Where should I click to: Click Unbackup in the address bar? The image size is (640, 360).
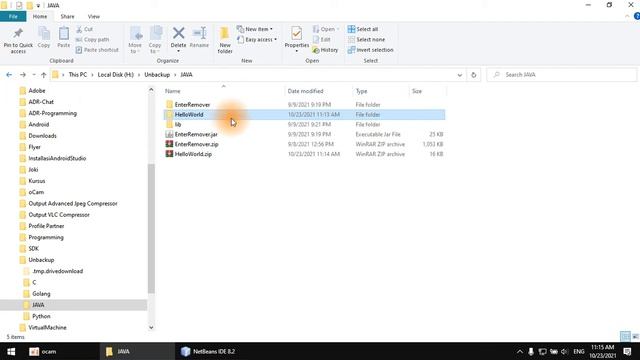[x=157, y=75]
